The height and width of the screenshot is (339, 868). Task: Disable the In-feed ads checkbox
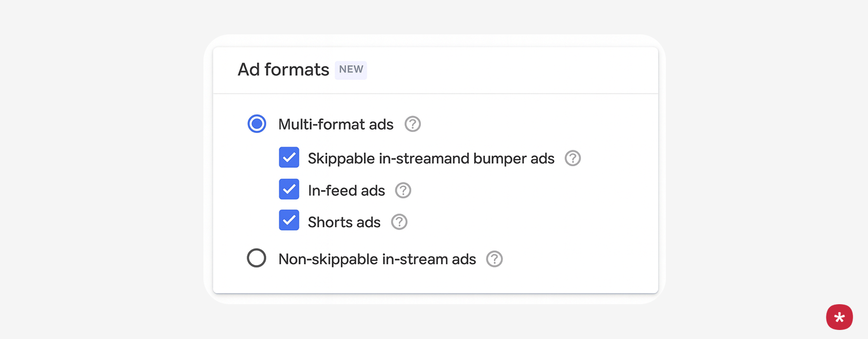pyautogui.click(x=289, y=189)
